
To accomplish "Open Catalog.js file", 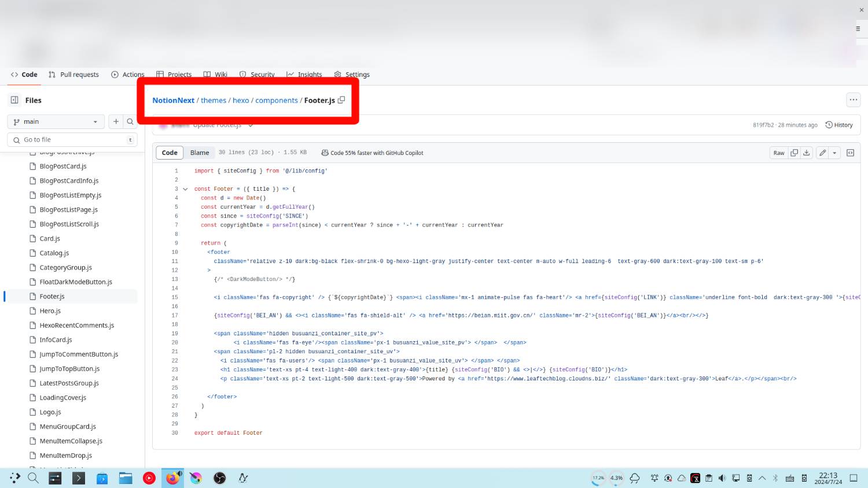I will click(x=54, y=253).
